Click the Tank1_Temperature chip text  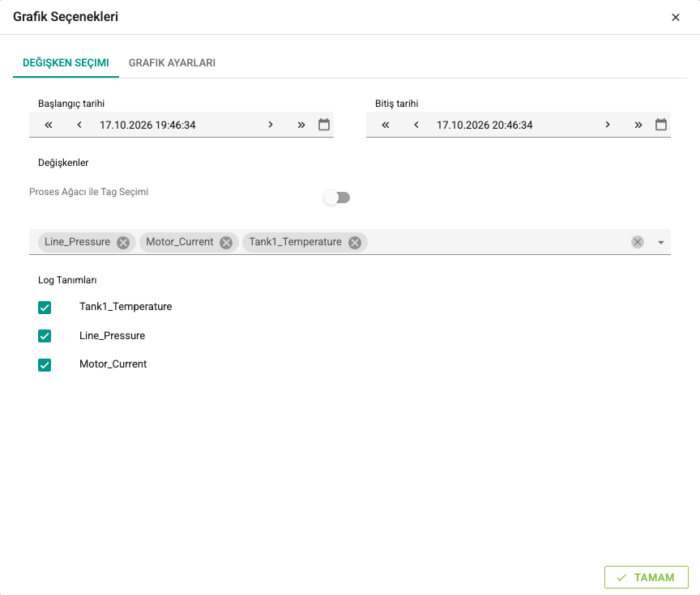click(x=295, y=242)
